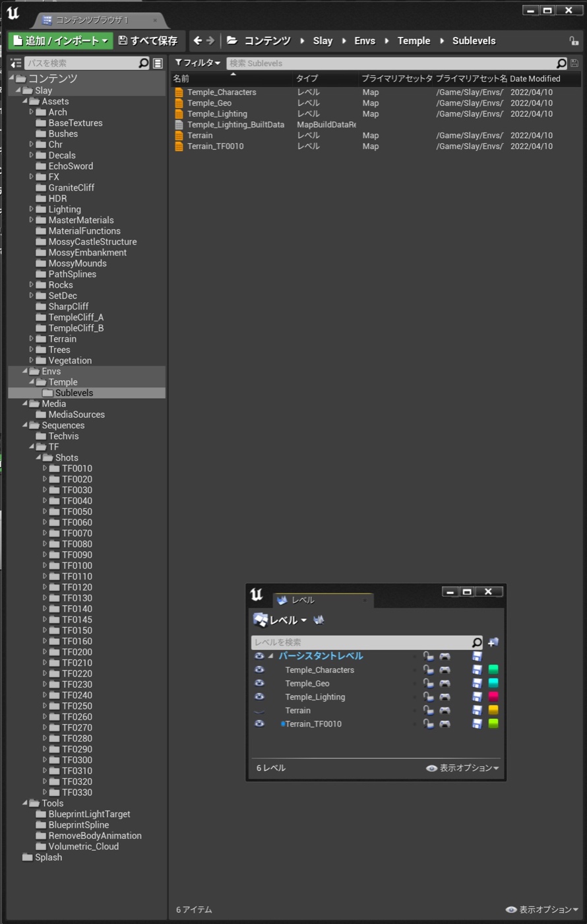Change Temple_Characters green color swatch
Image resolution: width=587 pixels, height=924 pixels.
click(493, 670)
